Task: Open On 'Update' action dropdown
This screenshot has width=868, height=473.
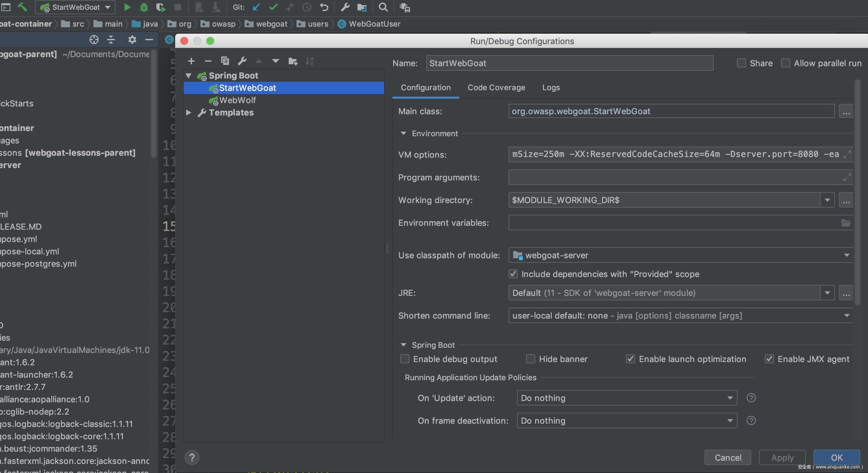Action: [x=627, y=398]
